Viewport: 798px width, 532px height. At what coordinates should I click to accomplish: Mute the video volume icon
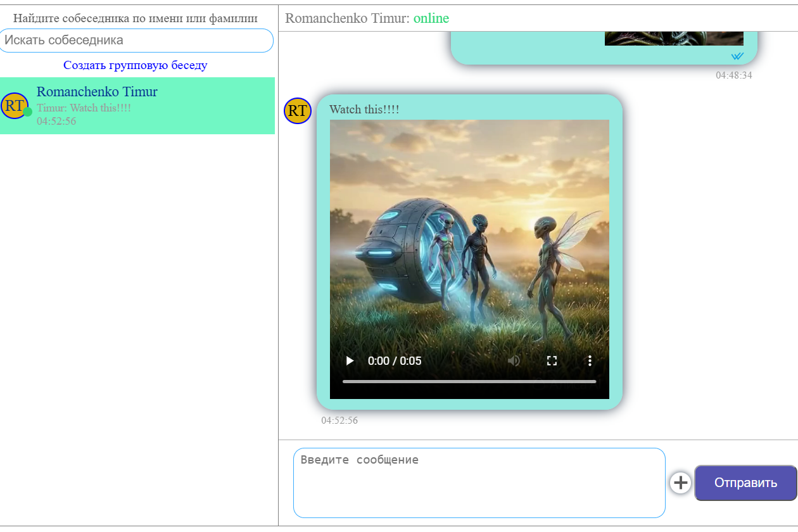click(514, 361)
